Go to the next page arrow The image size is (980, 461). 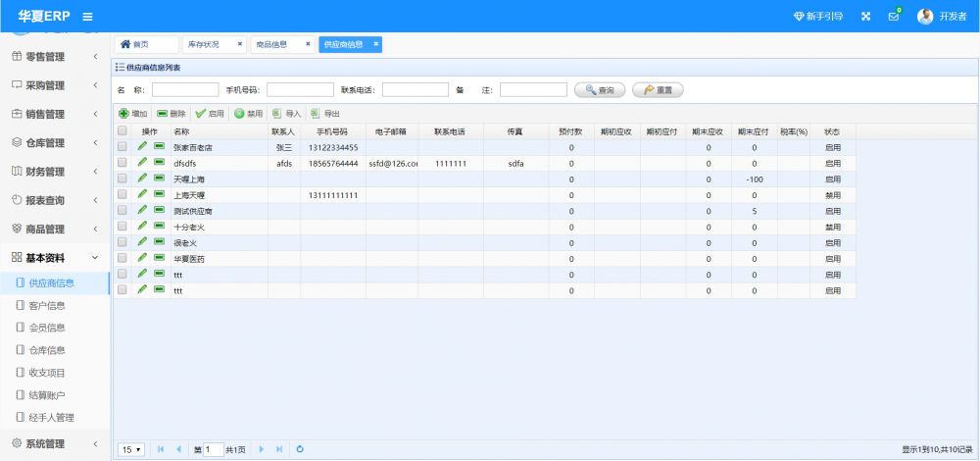(262, 449)
